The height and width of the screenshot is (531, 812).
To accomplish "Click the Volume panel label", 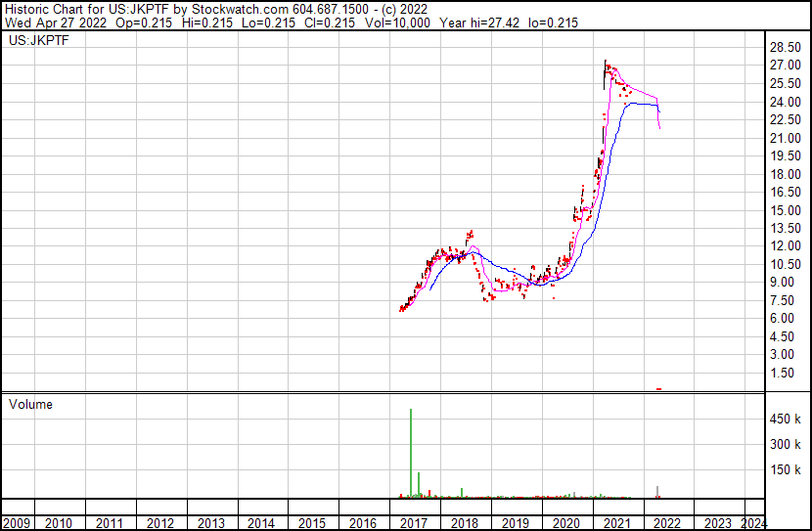I will [30, 404].
